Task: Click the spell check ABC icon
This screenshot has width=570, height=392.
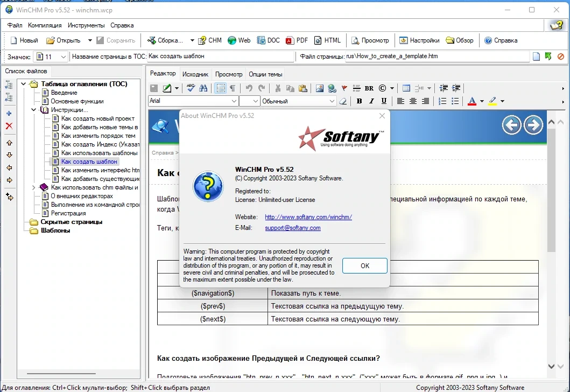Action: [191, 88]
